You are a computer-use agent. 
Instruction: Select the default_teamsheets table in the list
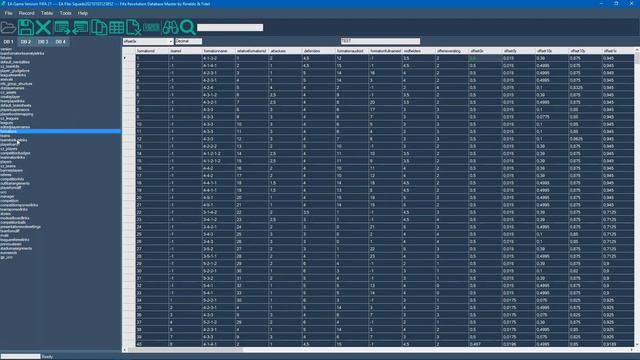[x=16, y=105]
